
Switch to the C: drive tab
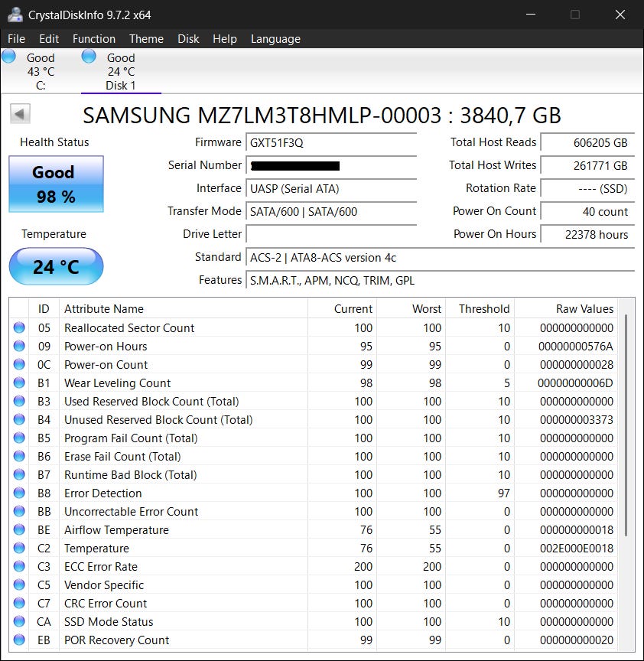pyautogui.click(x=40, y=72)
